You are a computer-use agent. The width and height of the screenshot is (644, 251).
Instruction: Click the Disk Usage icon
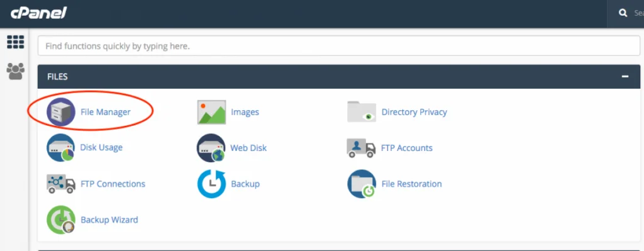(60, 148)
